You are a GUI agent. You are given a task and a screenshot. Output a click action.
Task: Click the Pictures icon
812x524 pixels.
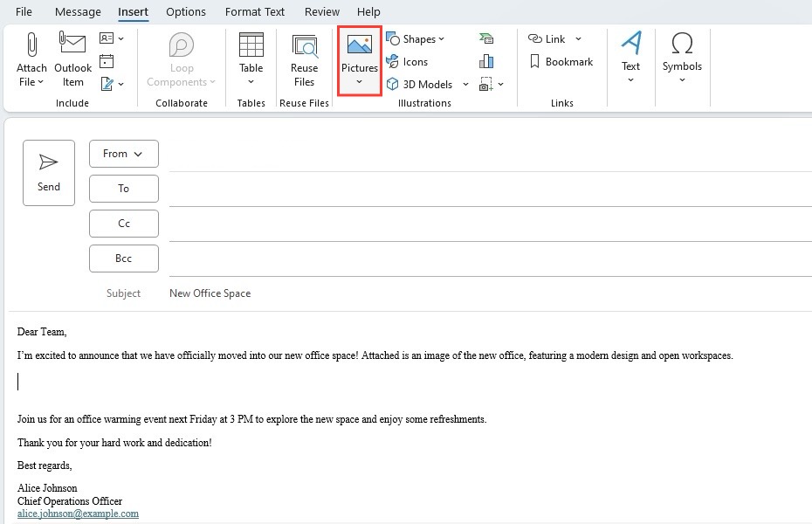[360, 45]
